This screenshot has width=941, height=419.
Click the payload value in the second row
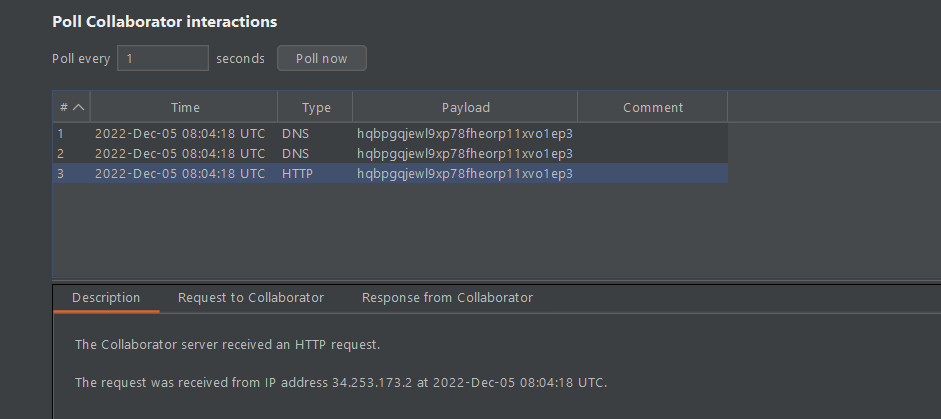464,153
